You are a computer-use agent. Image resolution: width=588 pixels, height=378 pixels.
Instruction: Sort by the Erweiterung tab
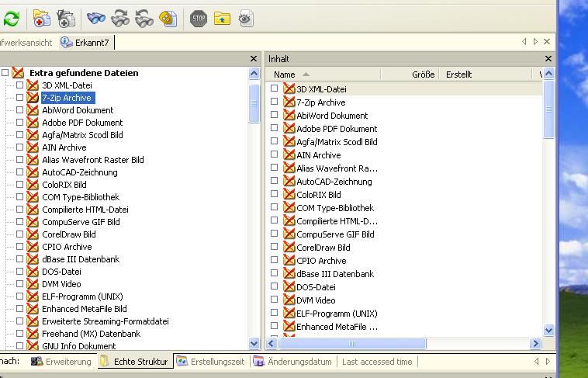[61, 362]
